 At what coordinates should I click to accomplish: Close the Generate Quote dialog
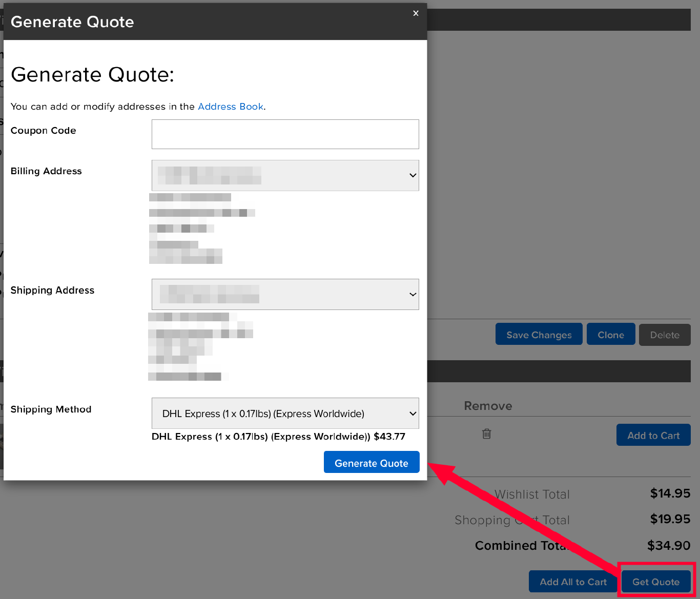pyautogui.click(x=415, y=13)
